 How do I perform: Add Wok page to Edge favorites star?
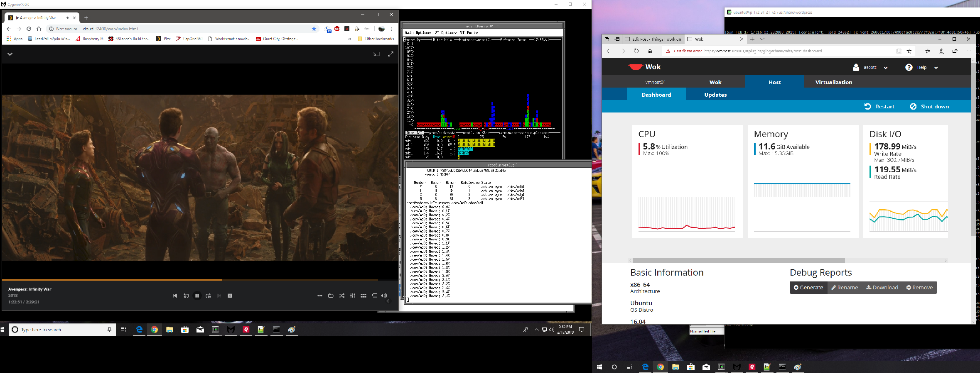point(909,51)
